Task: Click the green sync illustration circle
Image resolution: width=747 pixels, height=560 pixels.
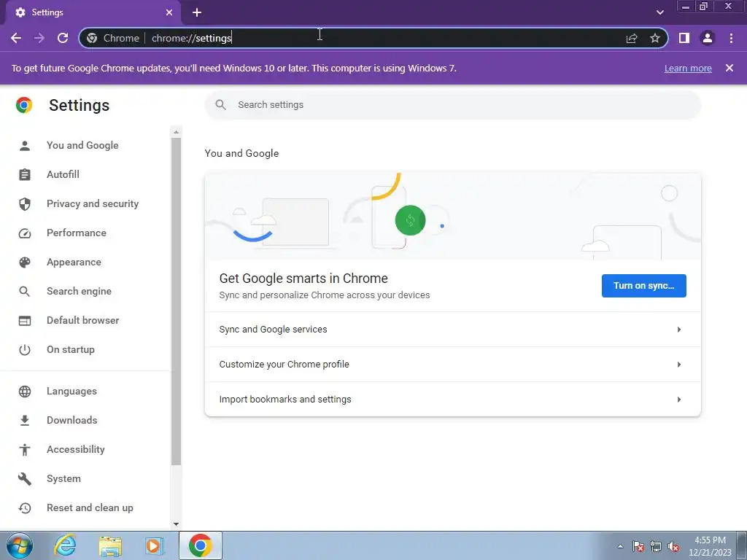Action: [410, 220]
